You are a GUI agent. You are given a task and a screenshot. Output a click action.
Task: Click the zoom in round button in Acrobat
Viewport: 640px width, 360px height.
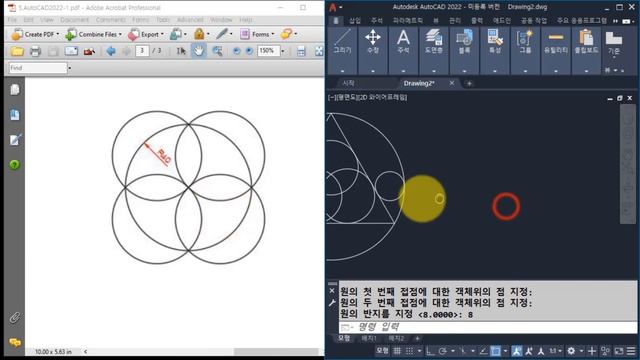click(249, 51)
